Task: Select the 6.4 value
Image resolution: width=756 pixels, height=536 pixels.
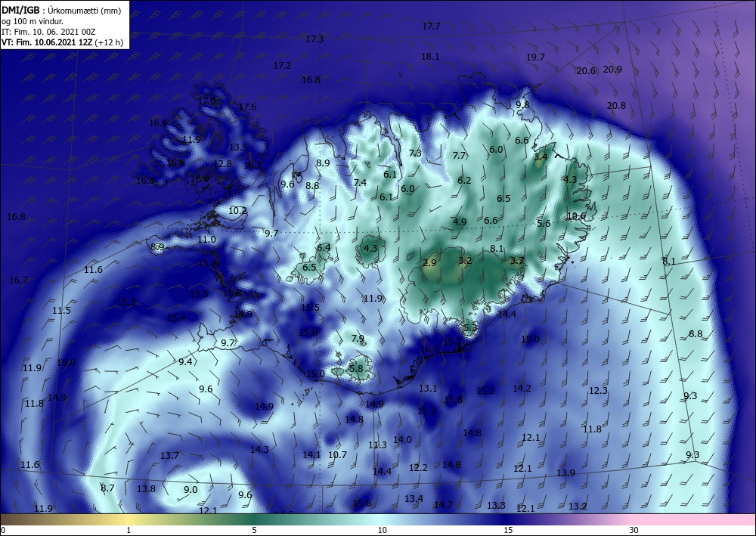Action: (x=324, y=247)
